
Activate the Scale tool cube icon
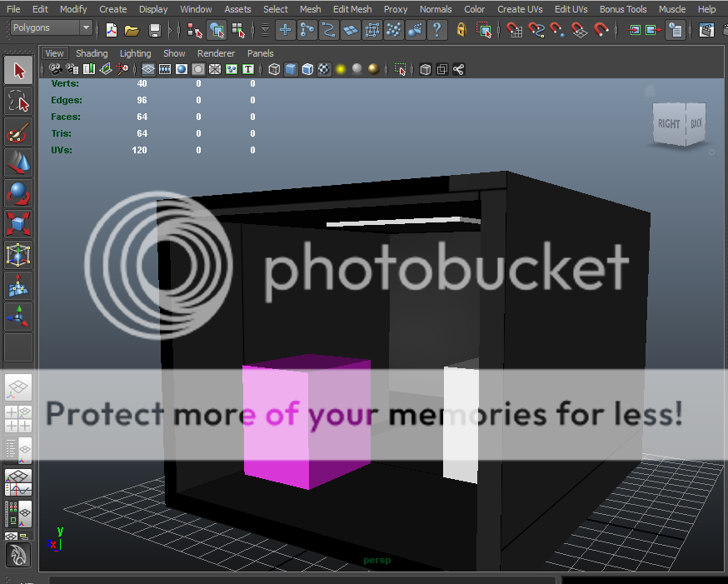click(18, 224)
